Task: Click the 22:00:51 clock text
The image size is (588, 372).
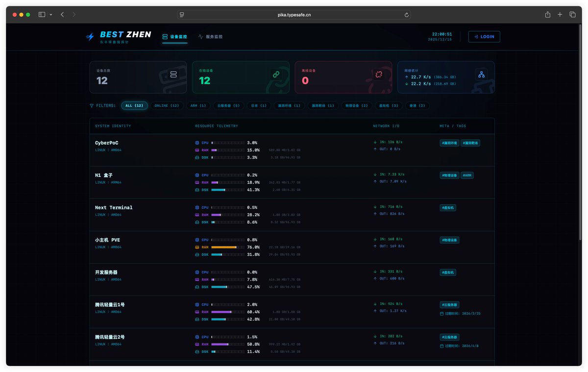Action: (441, 34)
